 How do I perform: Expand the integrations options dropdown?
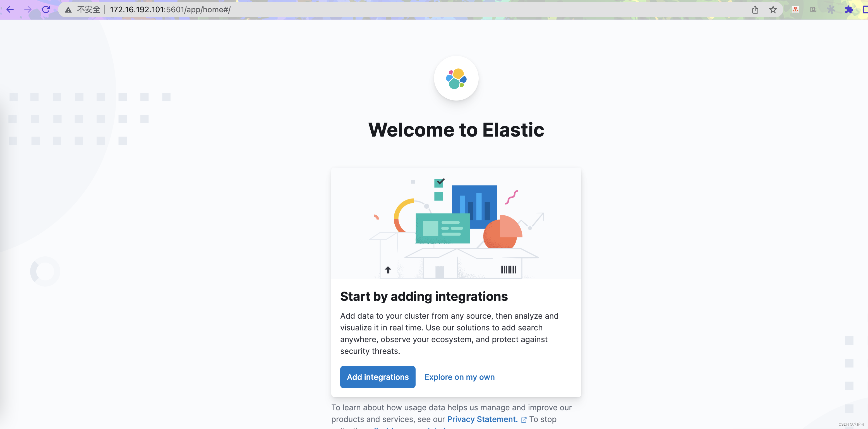point(378,377)
